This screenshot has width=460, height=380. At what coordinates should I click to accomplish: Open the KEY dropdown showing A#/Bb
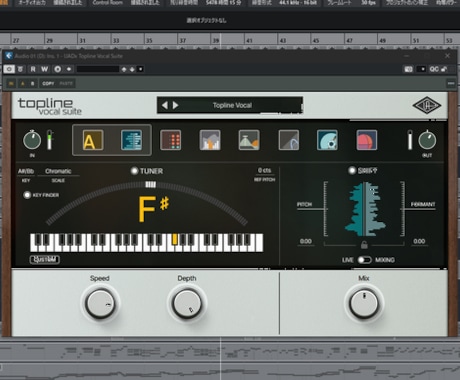coord(26,171)
